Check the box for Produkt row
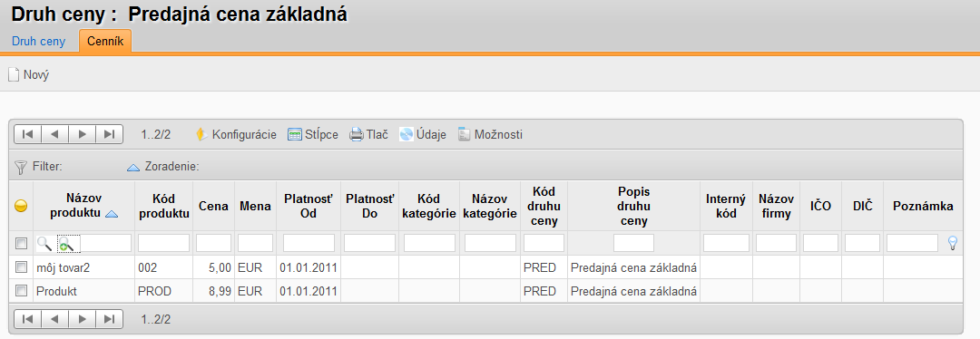 pyautogui.click(x=21, y=290)
